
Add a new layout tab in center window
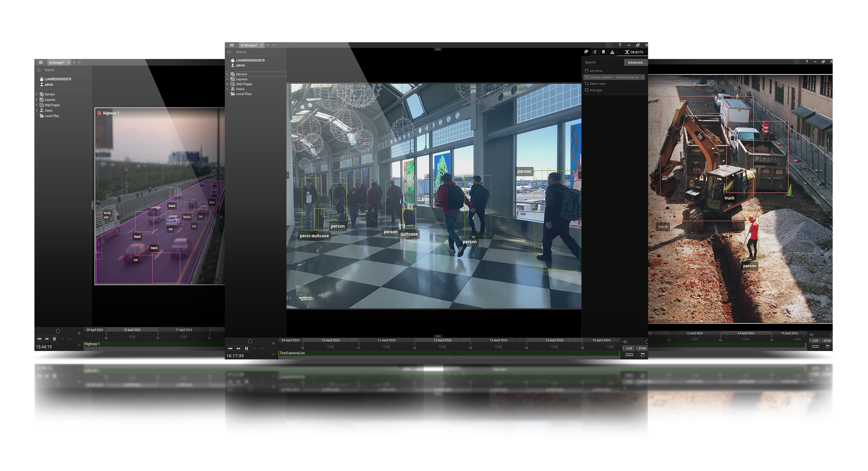point(268,45)
